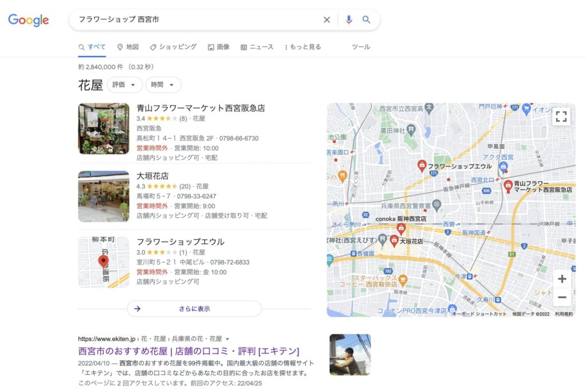Screen dimensions: 586x392
Task: Open the 時間 hours filter dropdown
Action: click(163, 85)
